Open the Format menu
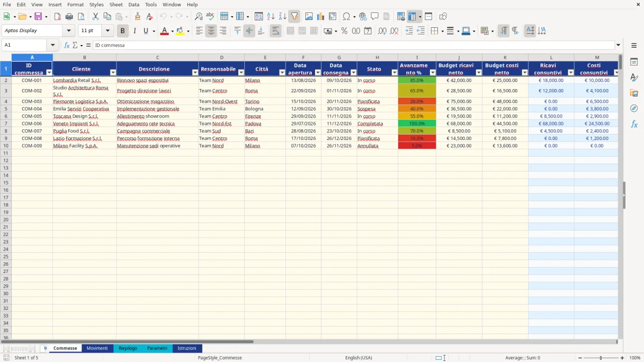The width and height of the screenshot is (644, 362). (x=76, y=4)
